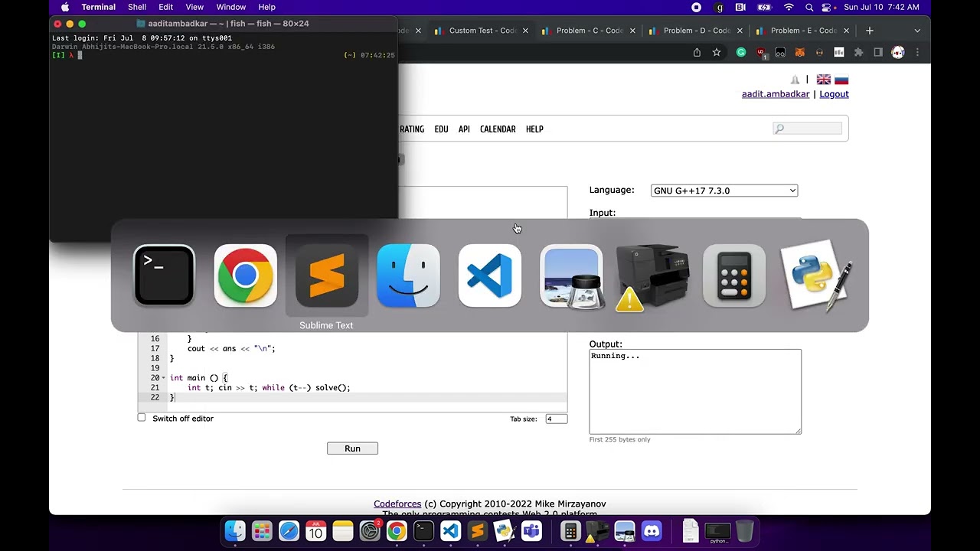Image resolution: width=980 pixels, height=551 pixels.
Task: Choose Sublime Text in the app switcher
Action: pos(327,275)
